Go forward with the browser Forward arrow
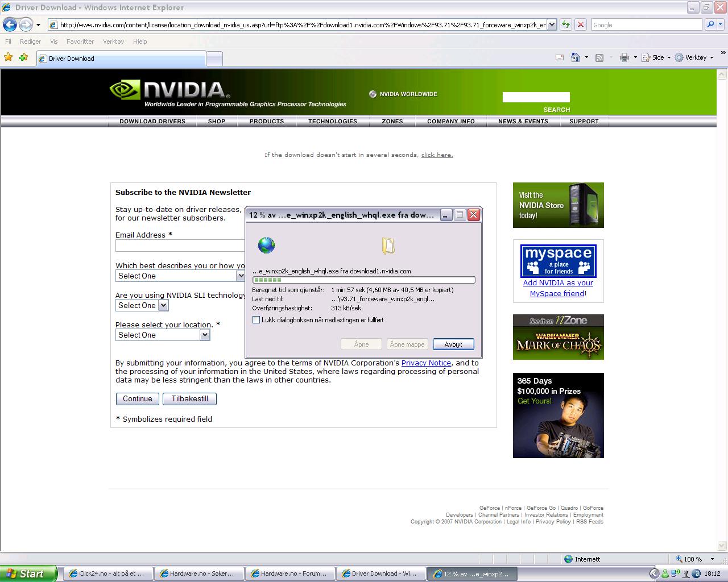The width and height of the screenshot is (728, 582). (26, 24)
